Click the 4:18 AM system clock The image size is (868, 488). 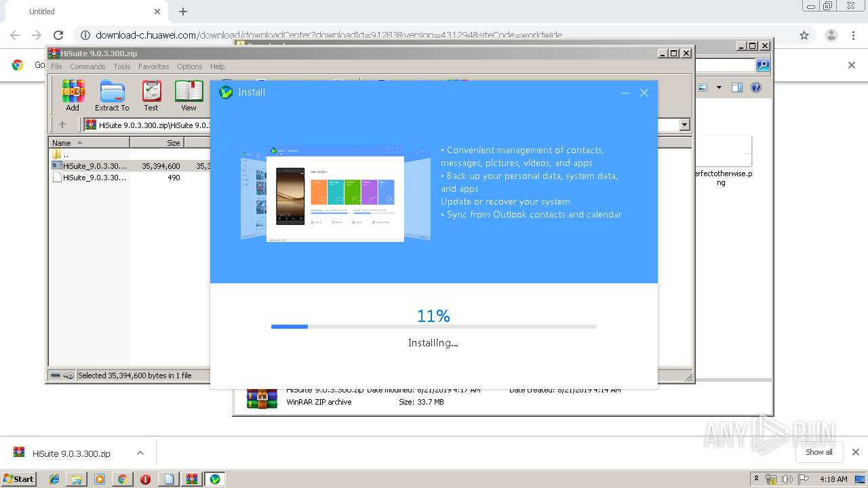[x=833, y=479]
